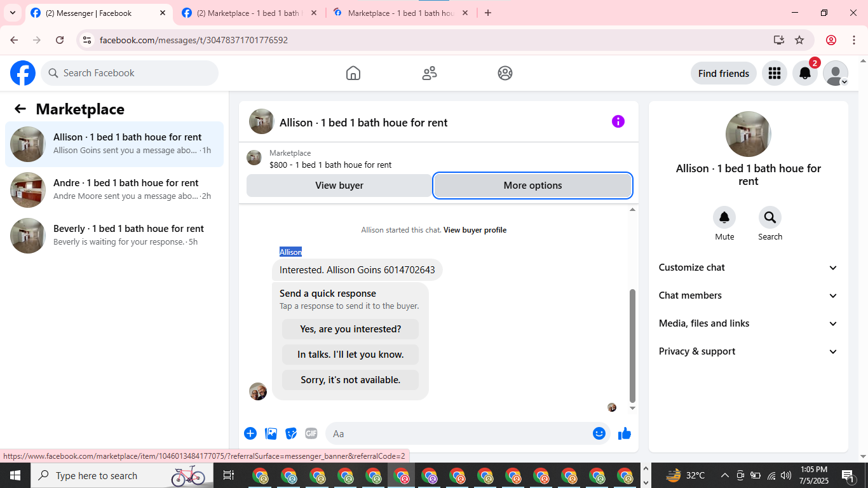Open Beverly conversation in Marketplace list
868x488 pixels.
(114, 236)
